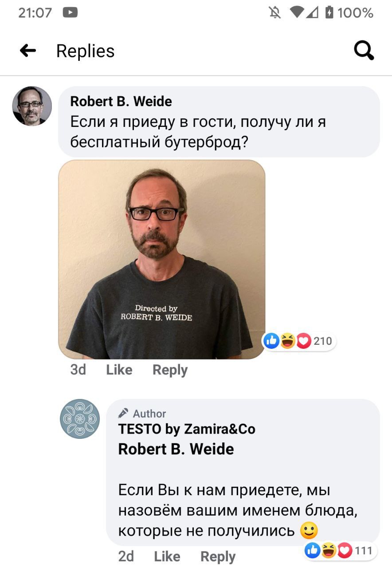This screenshot has height=568, width=392.
Task: Open the attached photo of man in t-shirt
Action: tap(162, 260)
